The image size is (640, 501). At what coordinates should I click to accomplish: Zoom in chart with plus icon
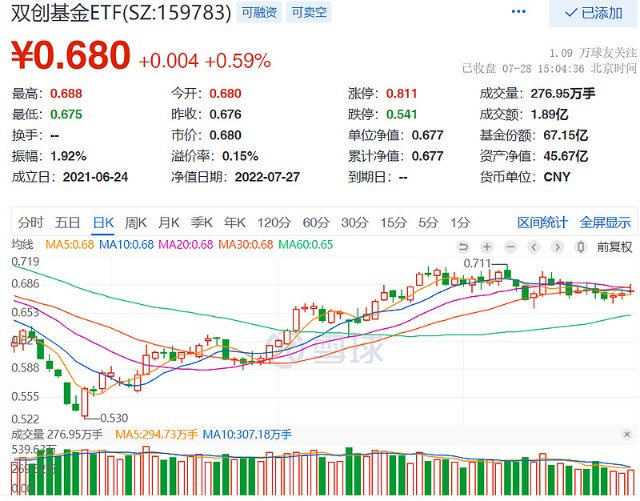tap(487, 247)
